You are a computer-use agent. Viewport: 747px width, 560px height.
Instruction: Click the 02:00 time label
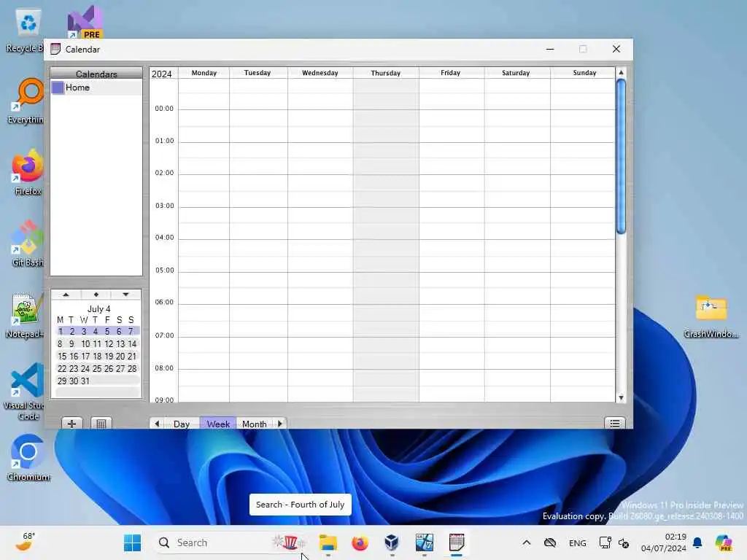(x=164, y=172)
